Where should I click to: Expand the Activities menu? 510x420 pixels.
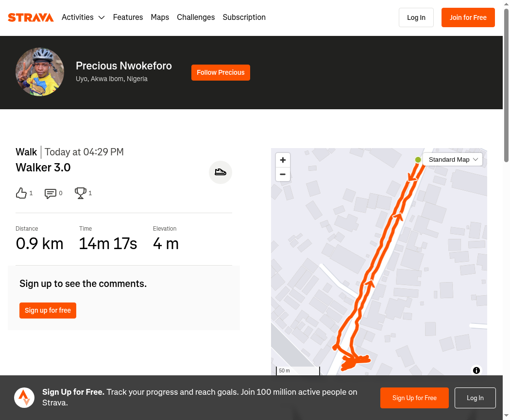point(83,17)
